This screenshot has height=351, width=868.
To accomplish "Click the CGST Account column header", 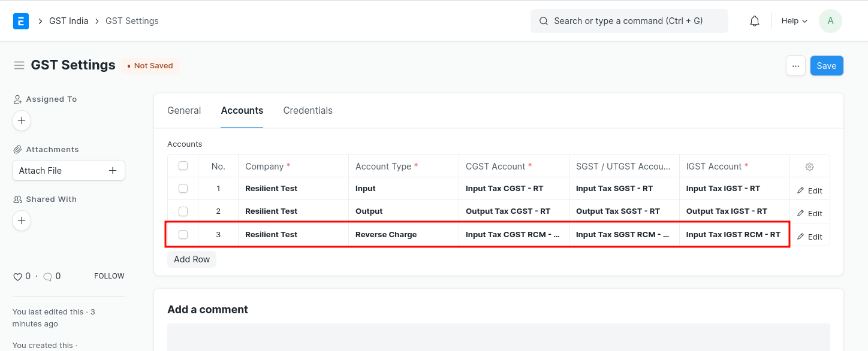I will (x=514, y=166).
